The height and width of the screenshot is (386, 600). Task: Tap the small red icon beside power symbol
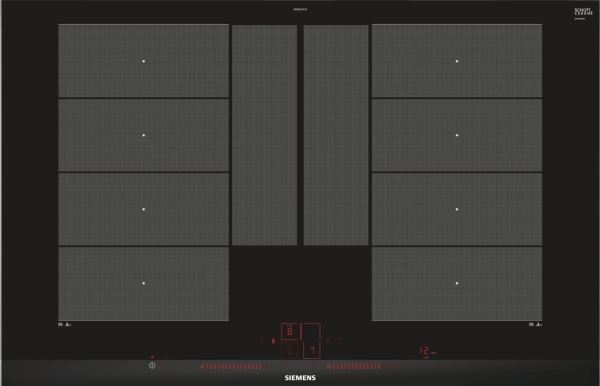point(166,366)
